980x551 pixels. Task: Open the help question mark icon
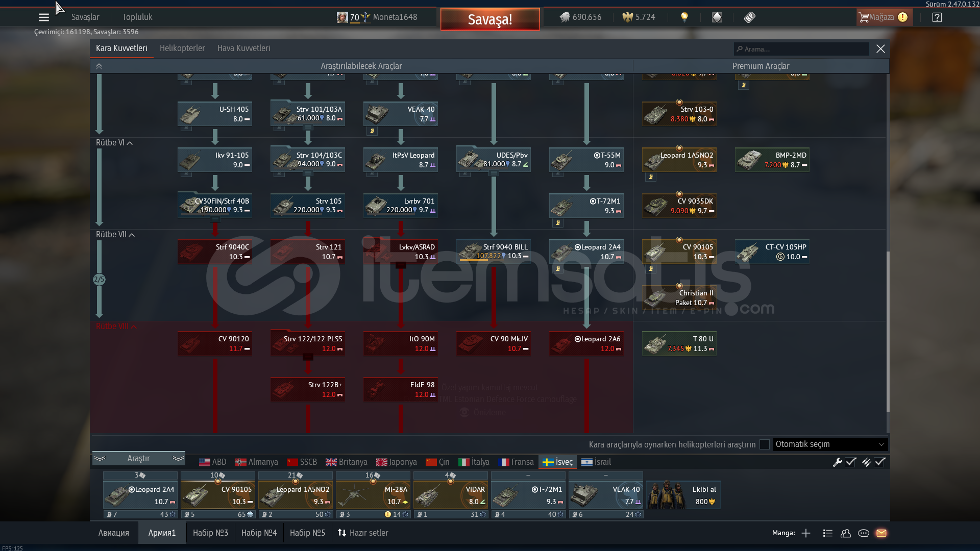pyautogui.click(x=937, y=17)
